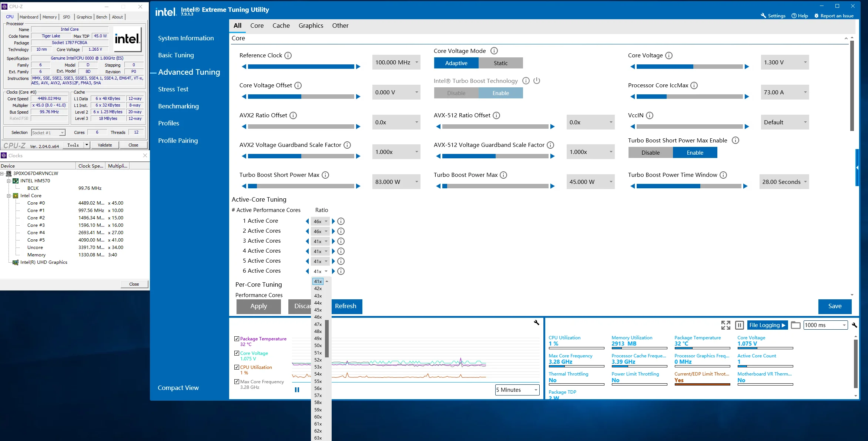
Task: Click the Save button
Action: [x=835, y=306]
